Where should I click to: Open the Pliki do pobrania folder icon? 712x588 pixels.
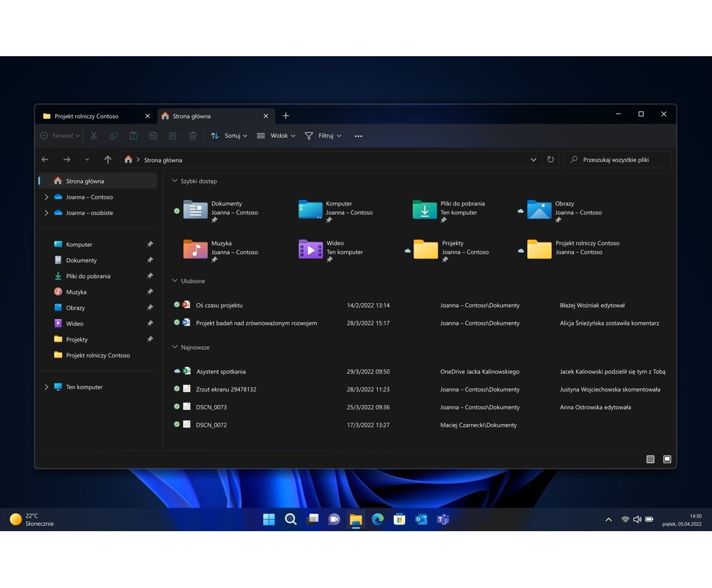tap(425, 209)
